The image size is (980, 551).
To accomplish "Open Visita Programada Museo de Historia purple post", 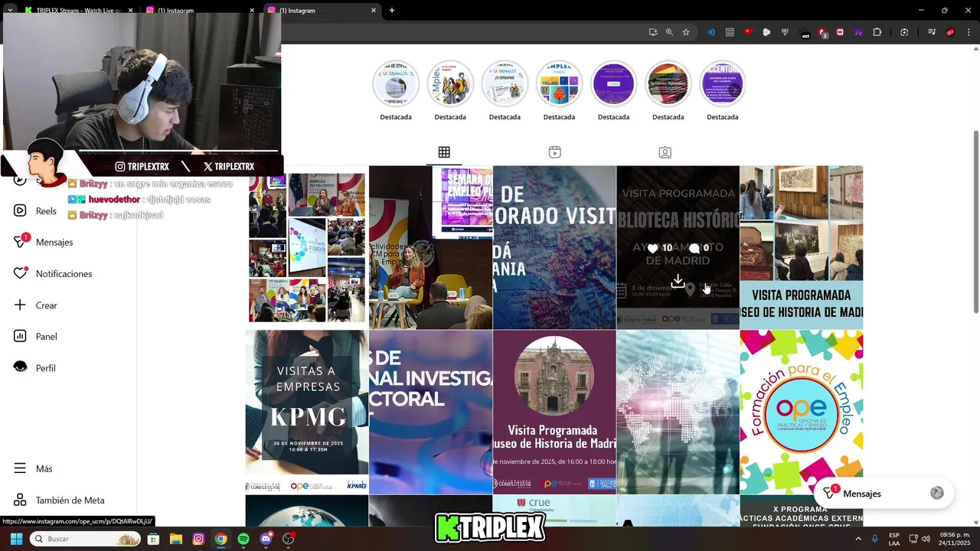I will point(554,412).
